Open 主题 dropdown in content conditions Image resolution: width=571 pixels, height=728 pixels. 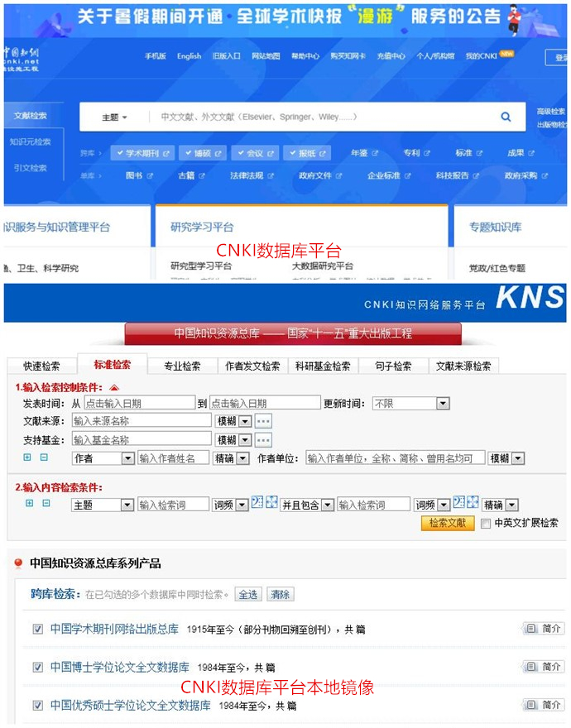[103, 505]
